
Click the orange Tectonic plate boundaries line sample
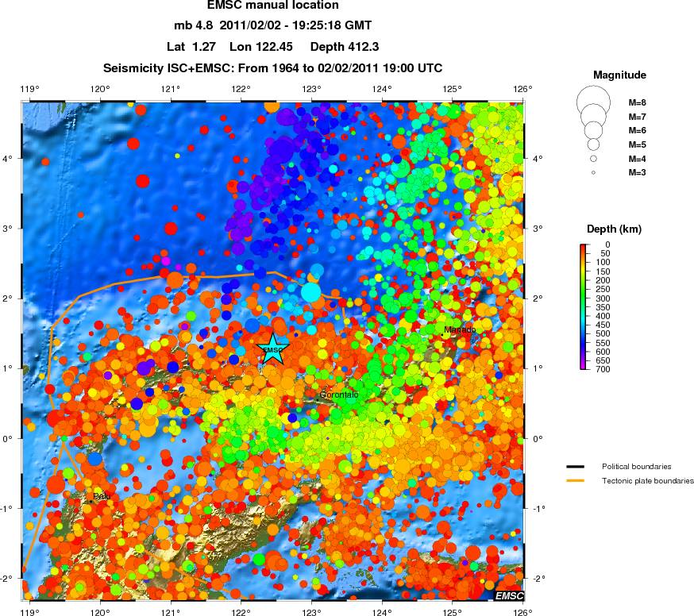576,480
